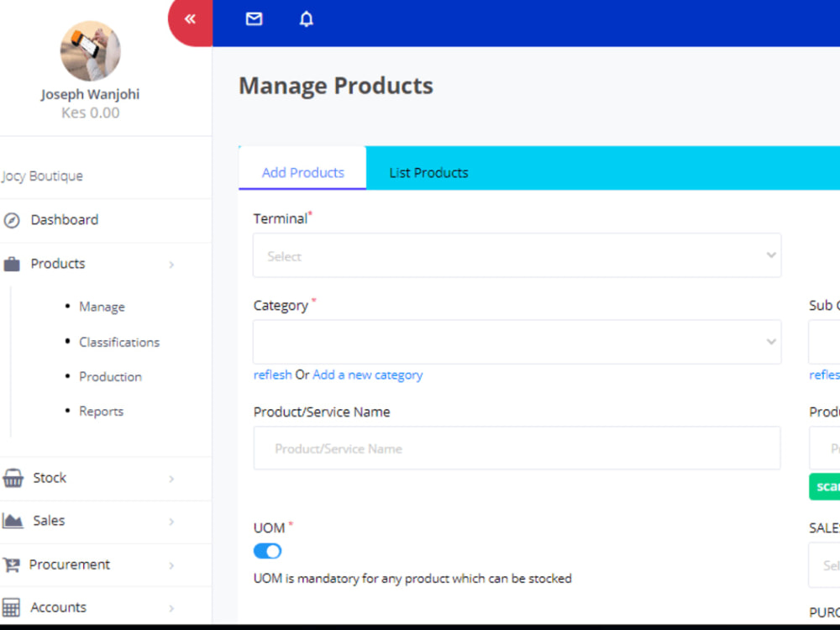840x630 pixels.
Task: Open the Terminal select dropdown
Action: pyautogui.click(x=517, y=255)
